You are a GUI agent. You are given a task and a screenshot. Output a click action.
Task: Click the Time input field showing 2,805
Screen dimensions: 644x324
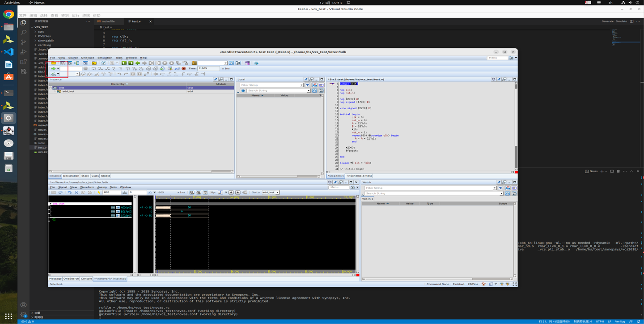pyautogui.click(x=208, y=68)
